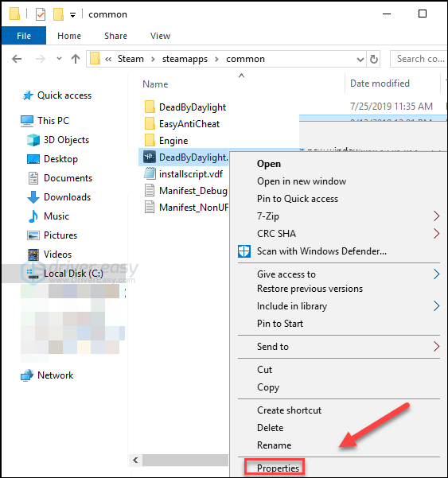Choose Create shortcut in context menu

[289, 410]
